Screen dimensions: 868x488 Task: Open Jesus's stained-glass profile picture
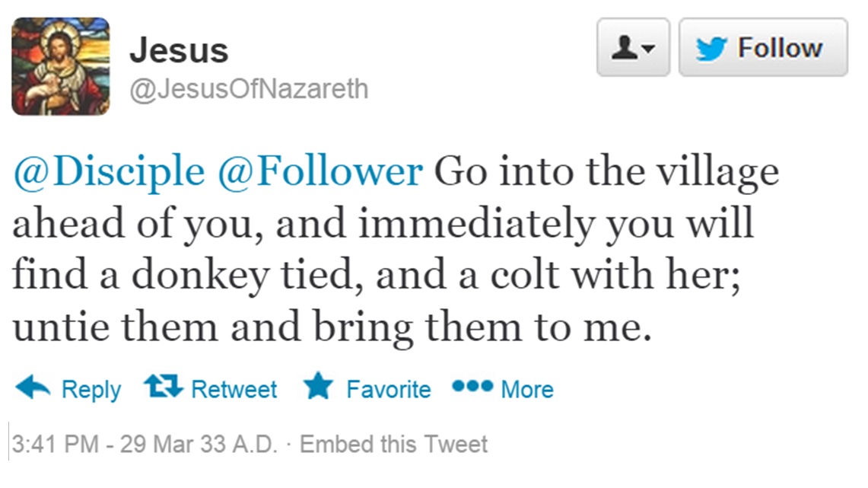pyautogui.click(x=61, y=66)
